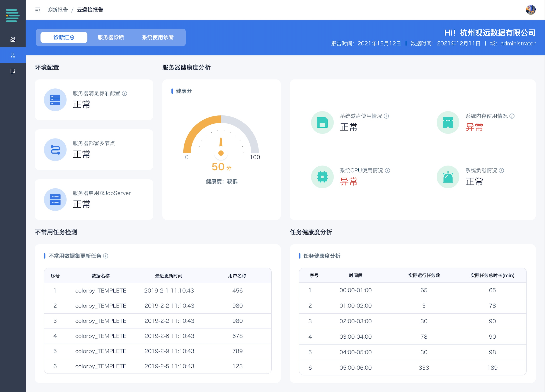This screenshot has height=392, width=545.
Task: Click the 时间段 column header
Action: tap(355, 275)
